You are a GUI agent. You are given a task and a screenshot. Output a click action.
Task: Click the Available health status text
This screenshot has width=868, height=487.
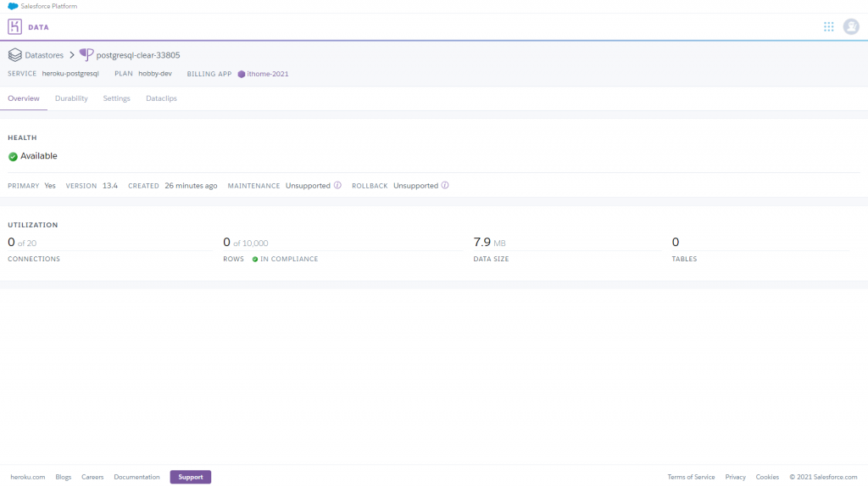[x=39, y=156]
